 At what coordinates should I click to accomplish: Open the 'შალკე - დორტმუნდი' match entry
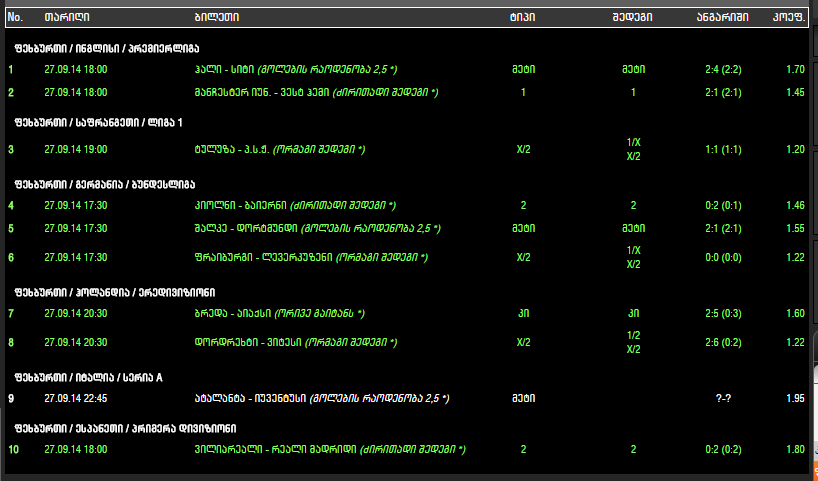coord(318,229)
